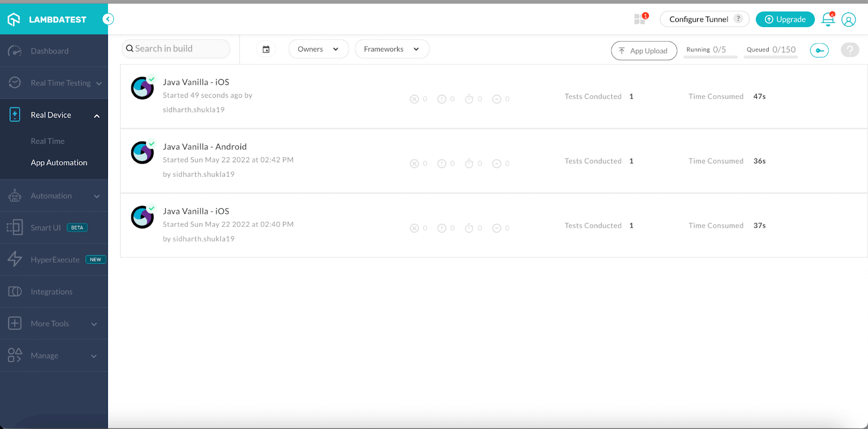Click the search magnifier icon
This screenshot has height=429, width=868.
point(130,49)
